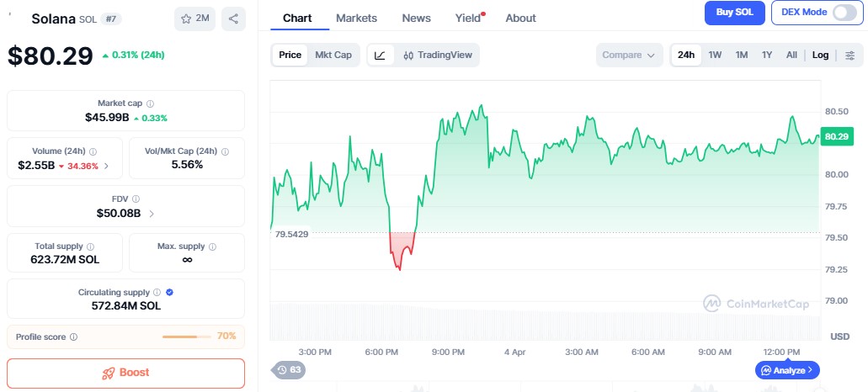Click the FDV info icon
Image resolution: width=868 pixels, height=392 pixels.
[x=136, y=199]
